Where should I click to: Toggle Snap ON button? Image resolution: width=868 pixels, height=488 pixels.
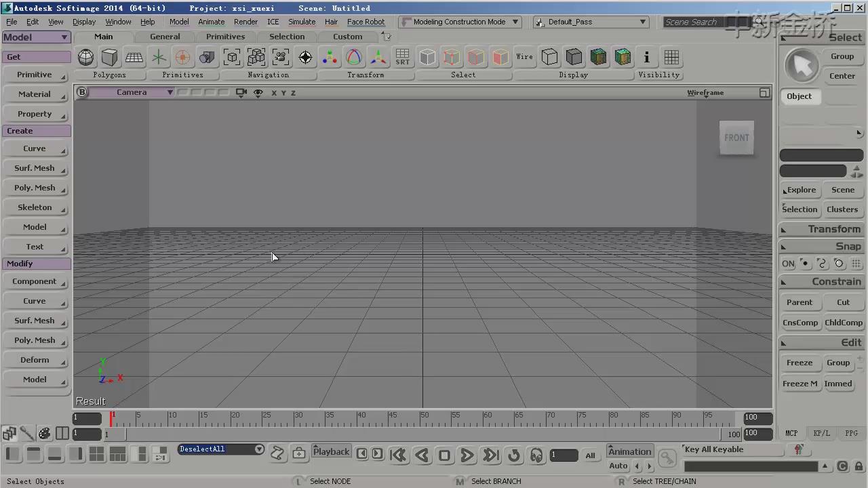pyautogui.click(x=788, y=264)
